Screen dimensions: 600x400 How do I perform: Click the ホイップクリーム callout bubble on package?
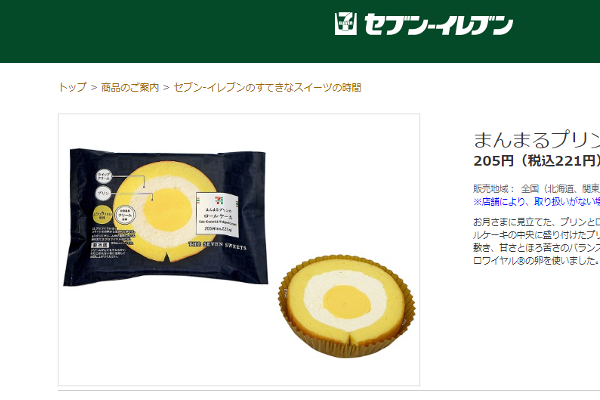click(x=103, y=177)
